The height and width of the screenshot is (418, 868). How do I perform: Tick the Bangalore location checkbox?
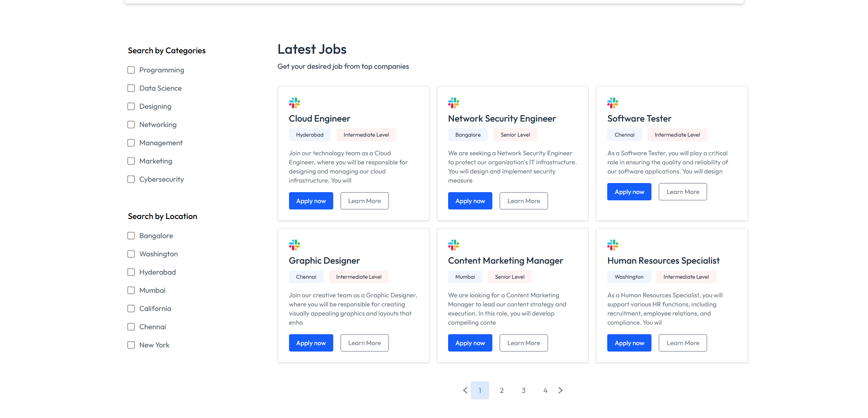131,236
